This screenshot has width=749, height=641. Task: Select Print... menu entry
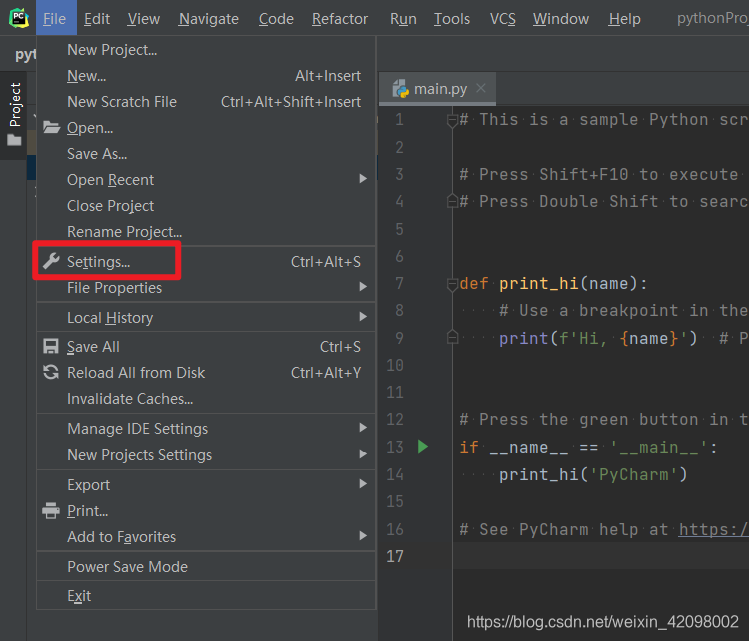pyautogui.click(x=206, y=511)
